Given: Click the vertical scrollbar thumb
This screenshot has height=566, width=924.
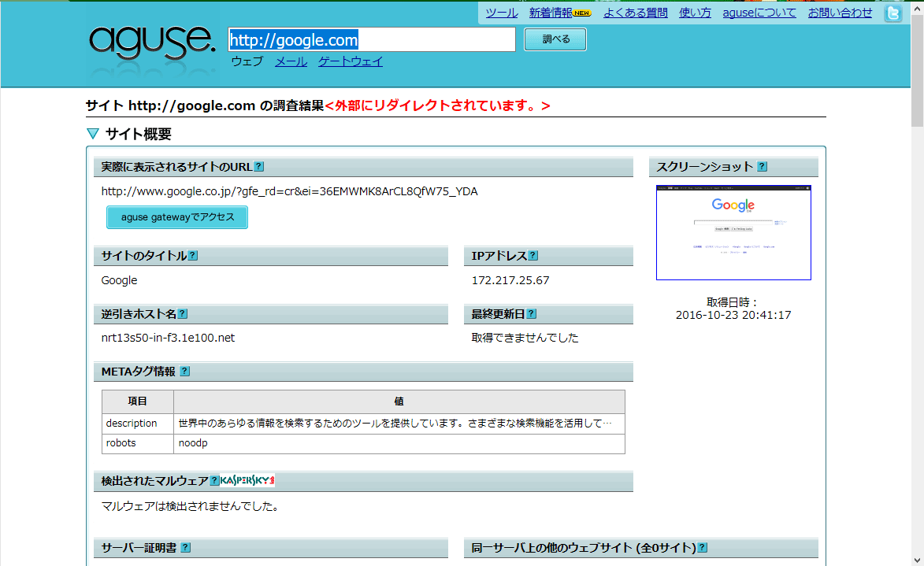Looking at the screenshot, I should click(x=918, y=71).
